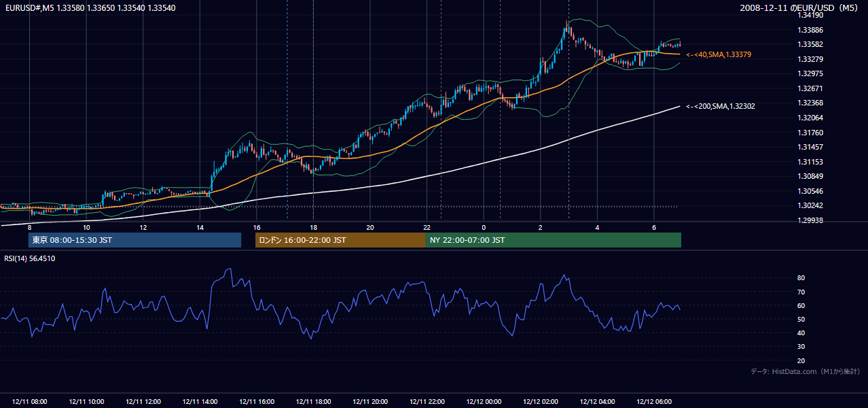868x408 pixels.
Task: Click the London 16:00-22:00 JST session bar
Action: (340, 240)
